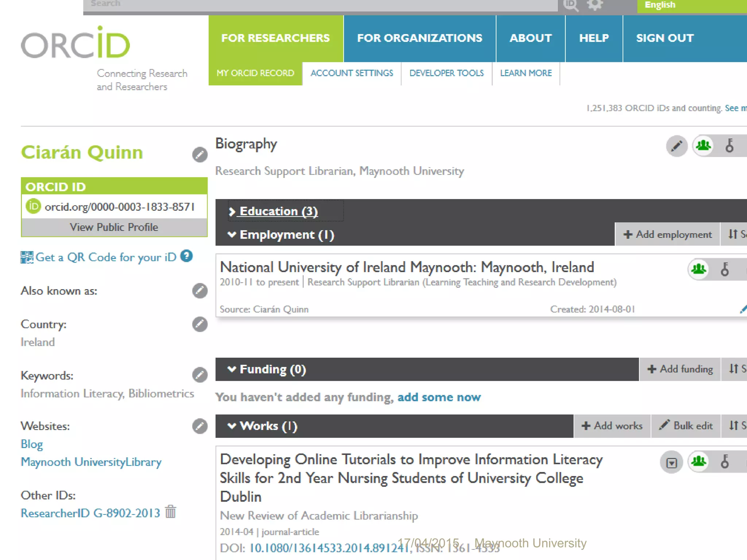Open Learn More subtab
The image size is (747, 560).
pyautogui.click(x=526, y=73)
